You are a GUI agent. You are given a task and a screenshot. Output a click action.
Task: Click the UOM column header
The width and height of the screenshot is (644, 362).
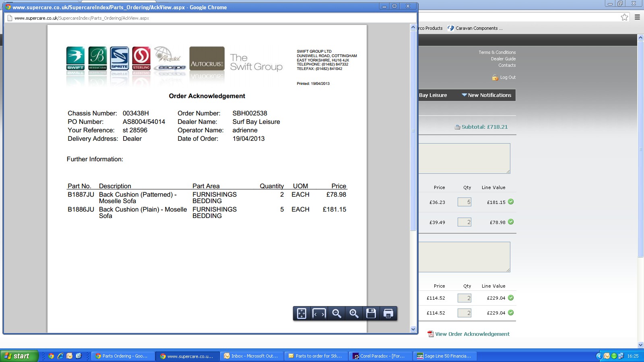(300, 186)
